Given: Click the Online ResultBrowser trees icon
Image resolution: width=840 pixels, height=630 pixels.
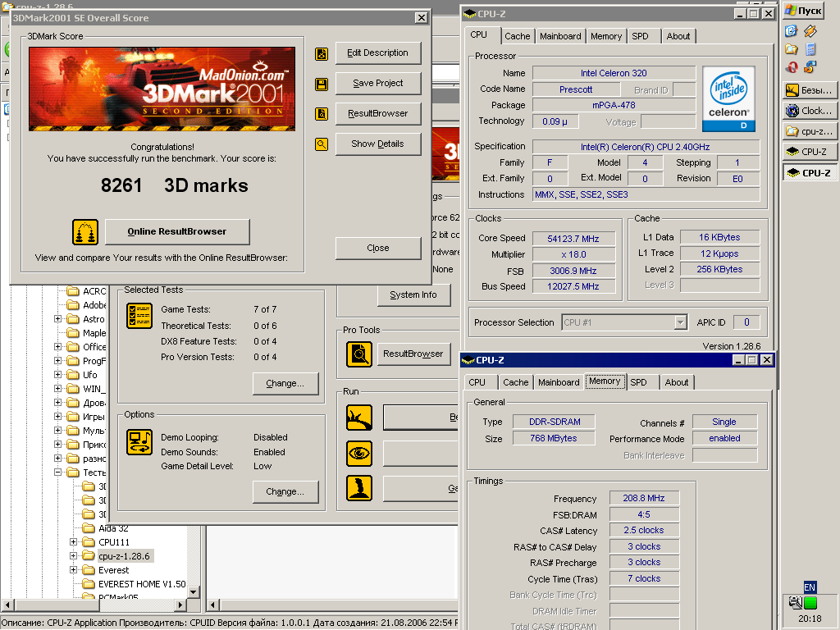Looking at the screenshot, I should coord(85,232).
